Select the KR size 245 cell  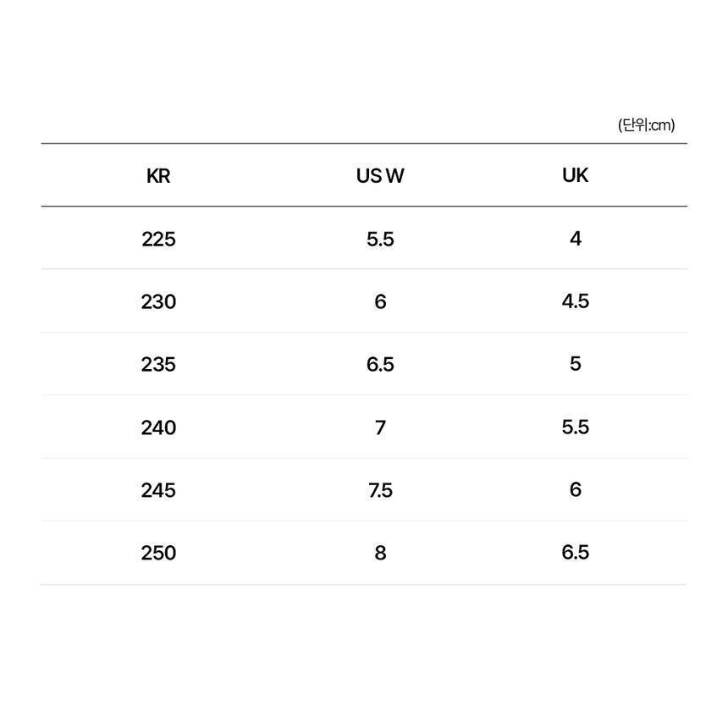pyautogui.click(x=158, y=490)
